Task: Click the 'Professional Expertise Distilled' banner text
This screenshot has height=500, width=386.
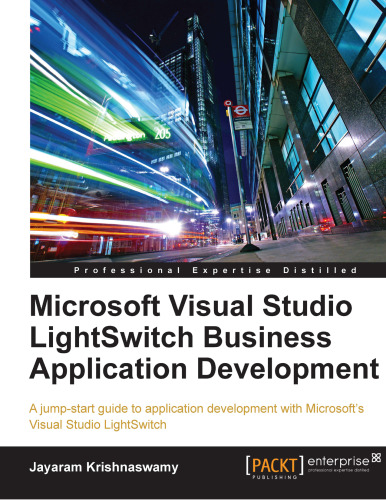Action: pos(215,270)
